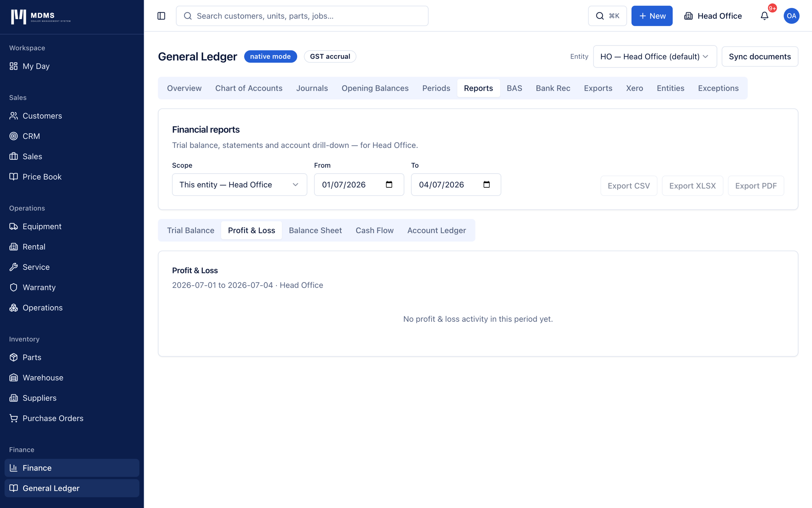Screen dimensions: 812x508
Task: Click the General Ledger book icon
Action: click(14, 488)
